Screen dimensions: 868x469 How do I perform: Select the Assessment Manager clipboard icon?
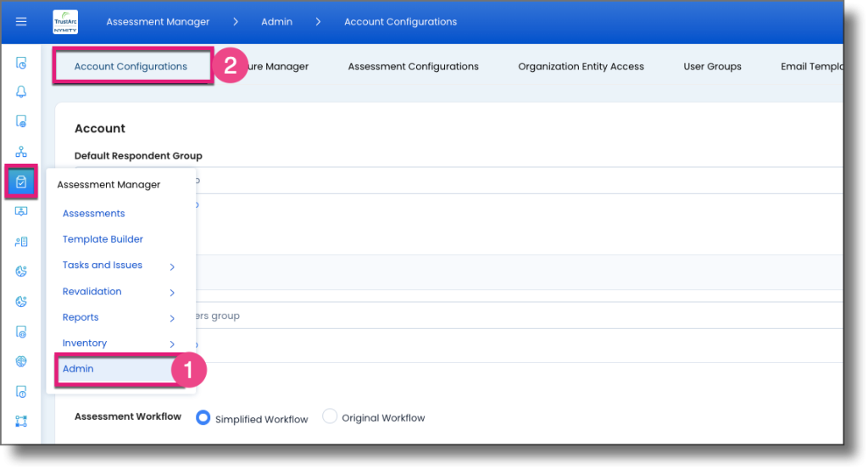(21, 181)
